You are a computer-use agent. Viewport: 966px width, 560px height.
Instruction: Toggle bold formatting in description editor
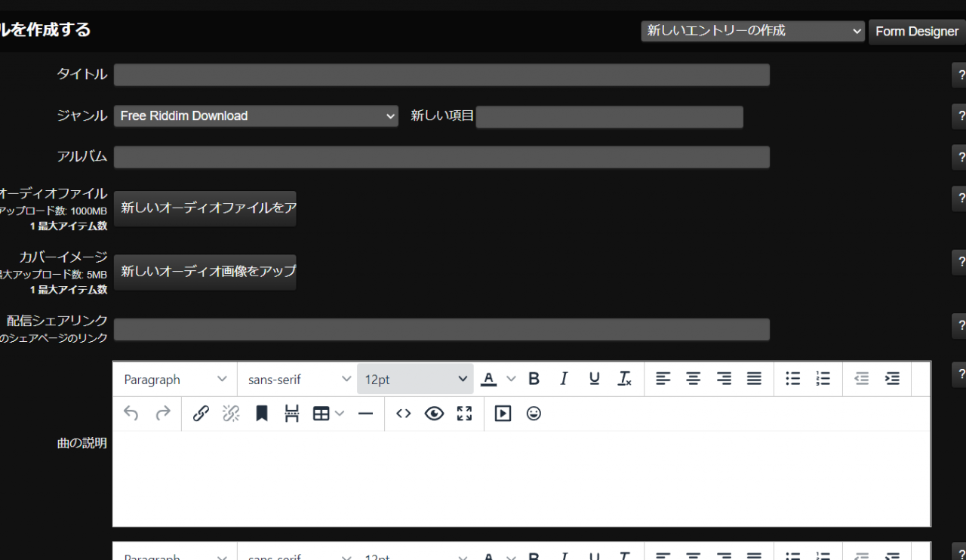[534, 379]
